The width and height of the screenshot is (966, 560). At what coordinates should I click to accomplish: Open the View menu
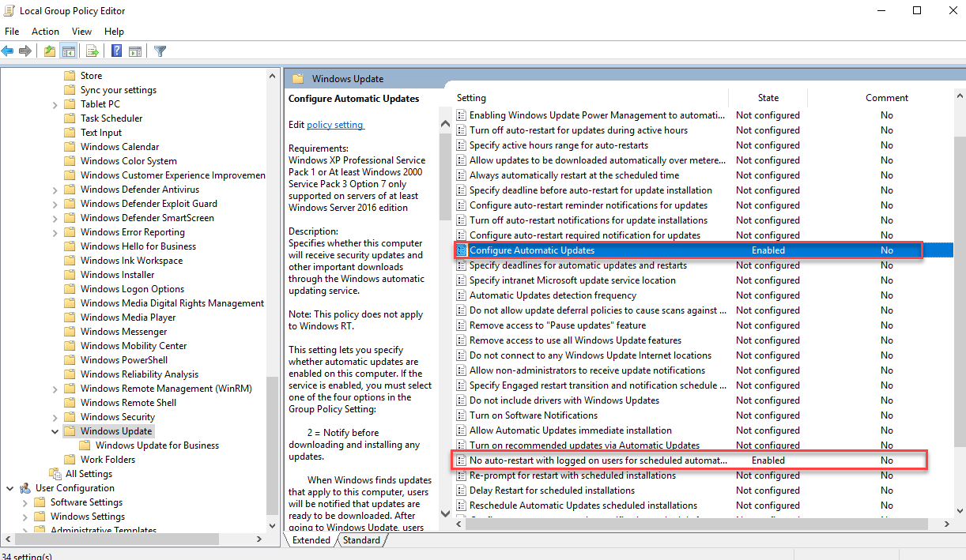tap(81, 32)
